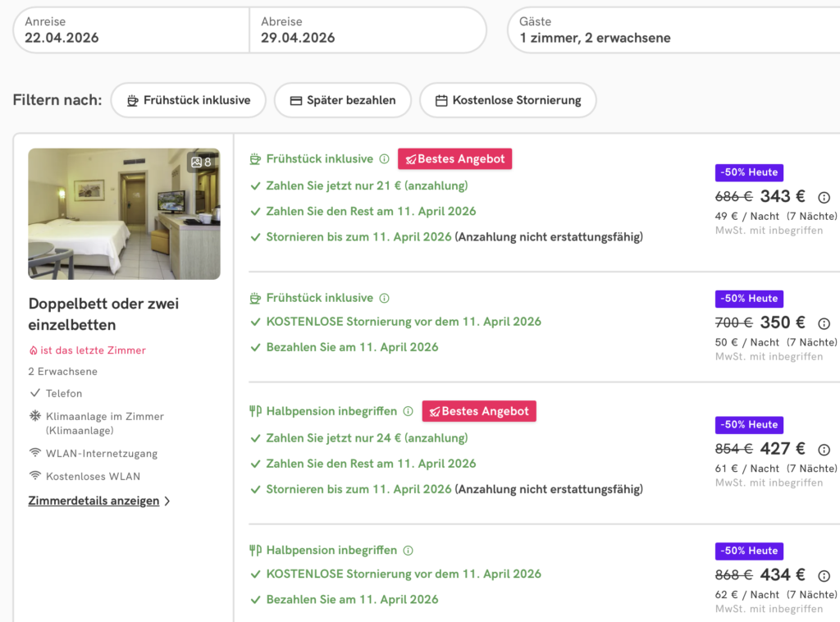Click first Bestes Angebot badge

click(454, 159)
